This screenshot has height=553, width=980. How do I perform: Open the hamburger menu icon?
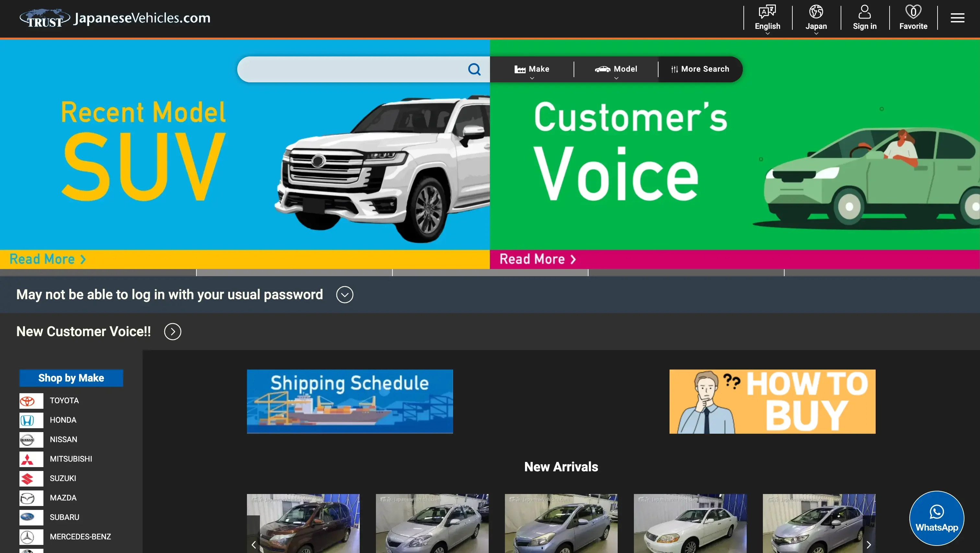957,18
